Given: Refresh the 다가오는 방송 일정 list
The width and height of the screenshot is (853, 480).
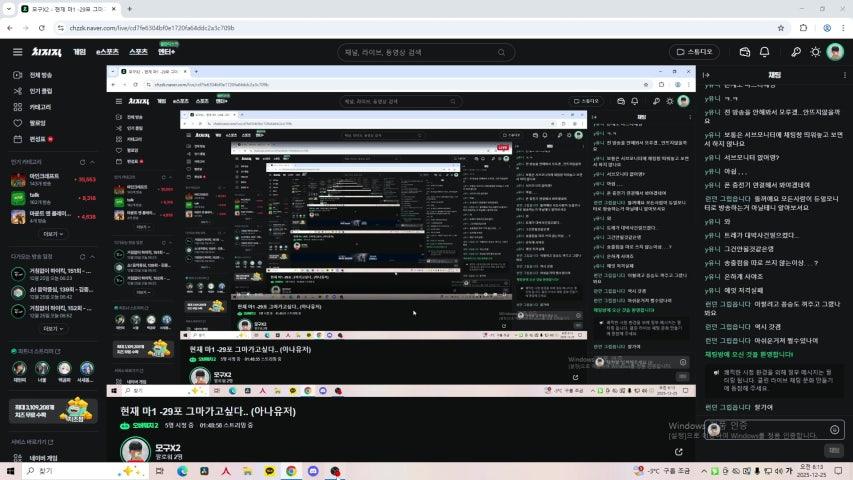Looking at the screenshot, I should (x=83, y=256).
